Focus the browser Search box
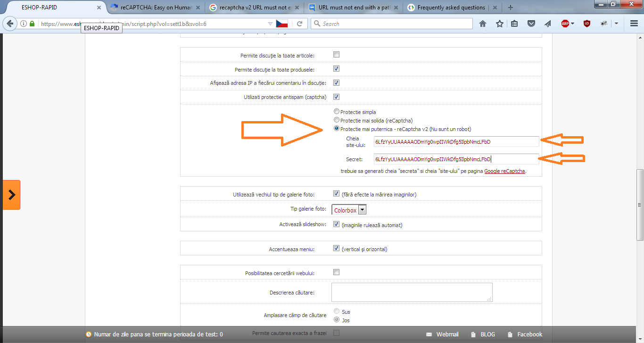 pos(392,24)
